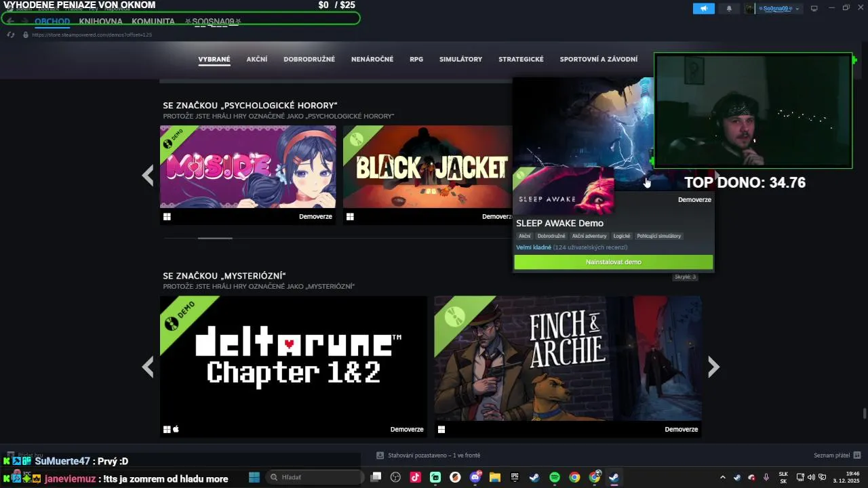
Task: Click the Akční adventury tag
Action: [589, 236]
